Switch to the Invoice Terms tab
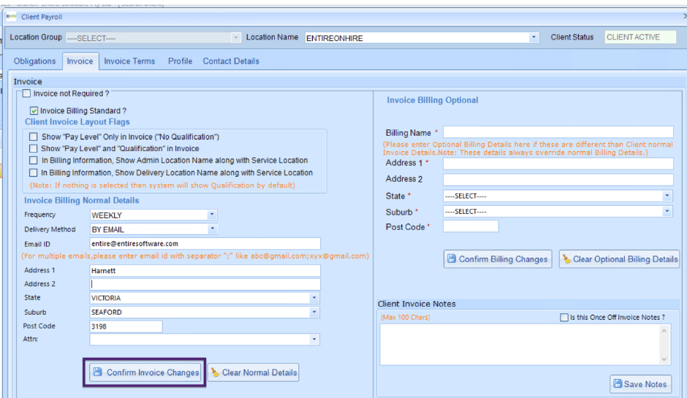The image size is (687, 398). (x=129, y=61)
